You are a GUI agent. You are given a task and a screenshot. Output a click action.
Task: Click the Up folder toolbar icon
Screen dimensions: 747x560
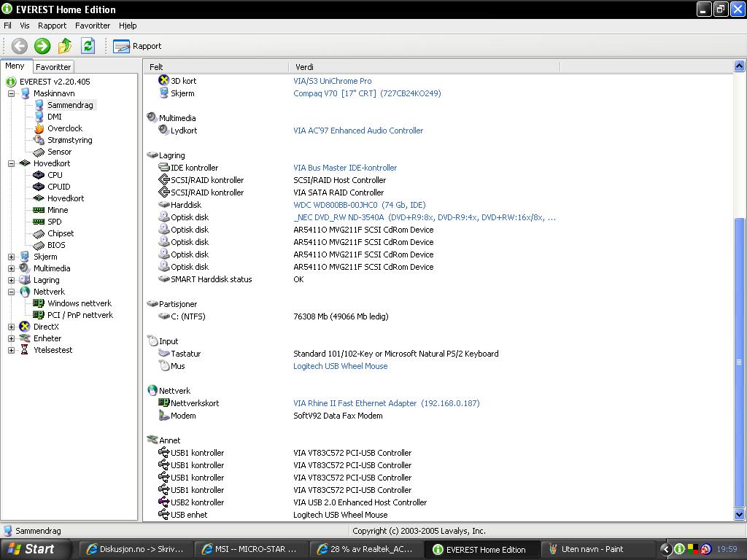(65, 46)
